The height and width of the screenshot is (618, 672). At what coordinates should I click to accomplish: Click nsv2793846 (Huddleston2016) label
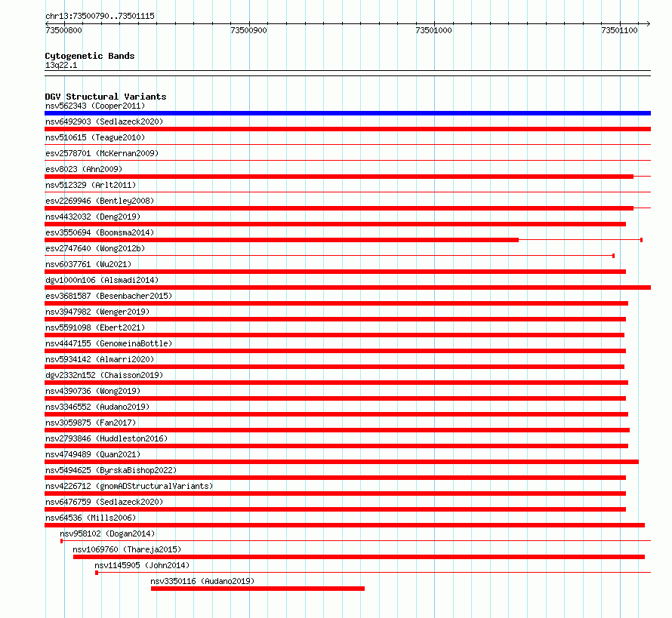click(x=106, y=438)
